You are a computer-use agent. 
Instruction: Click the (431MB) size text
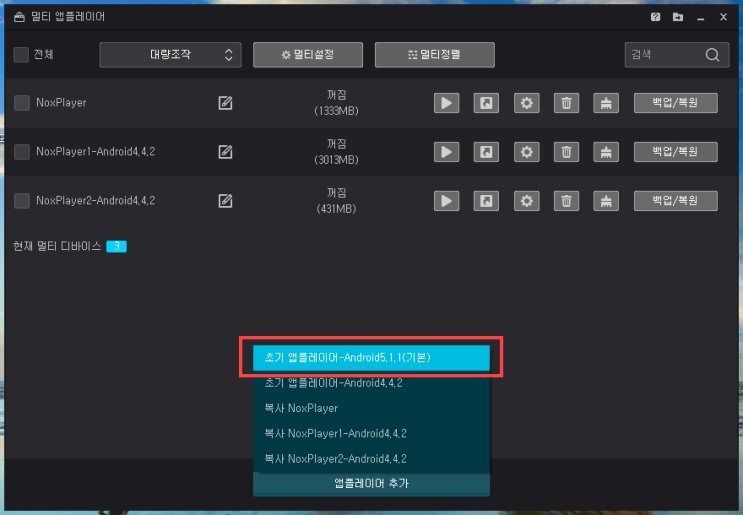pyautogui.click(x=336, y=209)
